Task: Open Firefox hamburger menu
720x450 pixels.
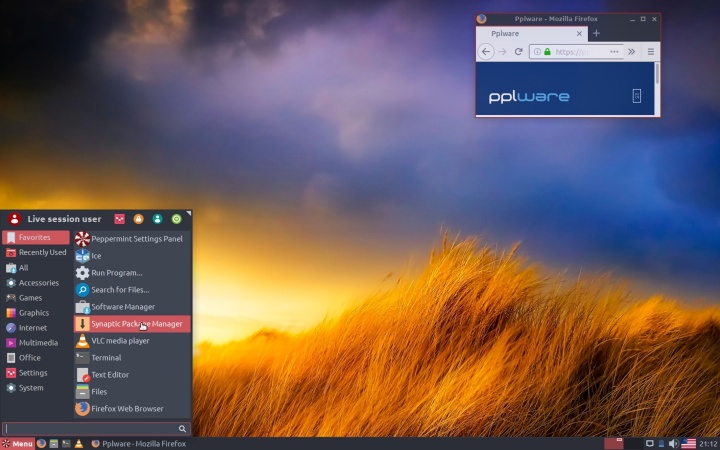Action: pyautogui.click(x=650, y=52)
